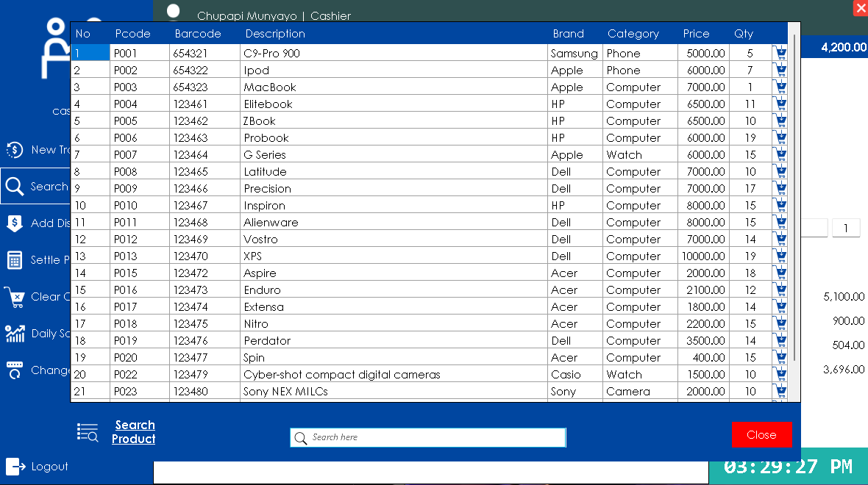Select the Cyber-shot compact digital cameras row
Image resolution: width=868 pixels, height=485 pixels.
pyautogui.click(x=429, y=374)
